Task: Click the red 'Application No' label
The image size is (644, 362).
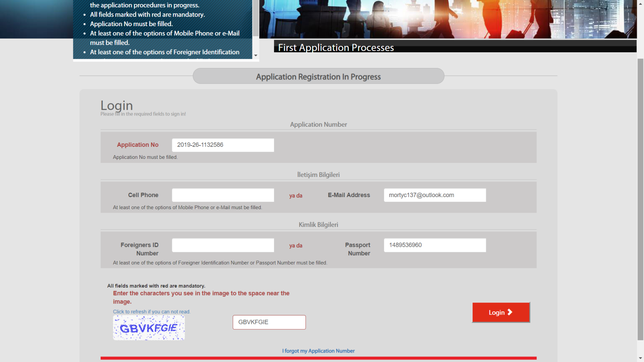Action: 138,145
